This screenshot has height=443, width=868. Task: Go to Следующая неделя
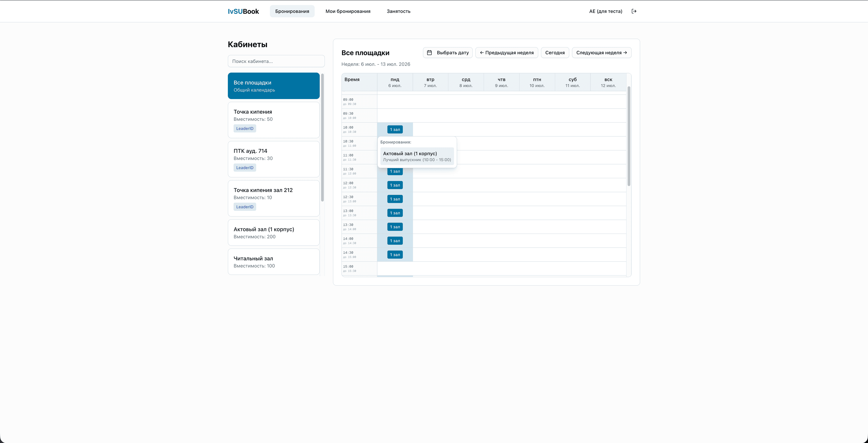pyautogui.click(x=601, y=53)
